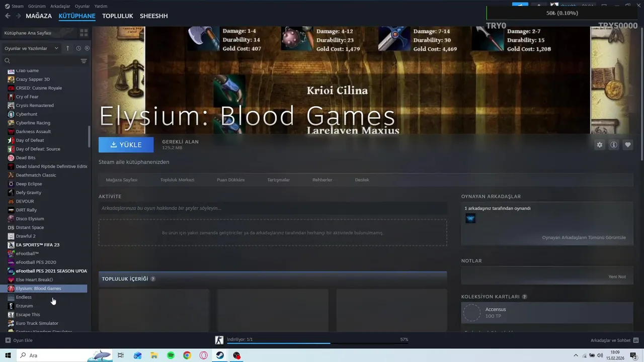
Task: Open Tartışmalar link
Action: pos(278,180)
